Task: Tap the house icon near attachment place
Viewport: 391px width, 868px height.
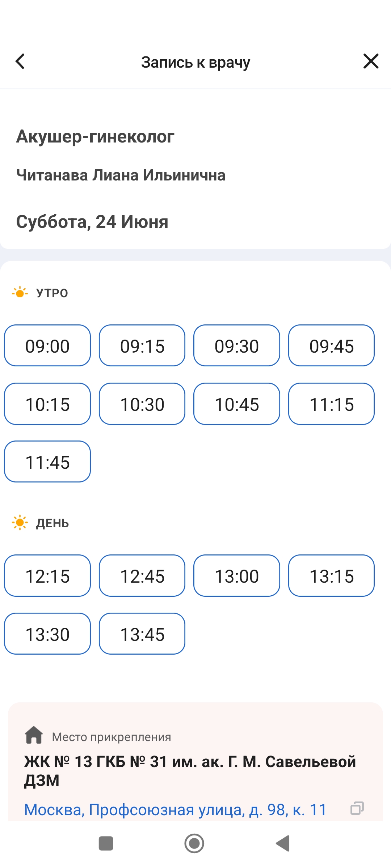Action: 34,735
